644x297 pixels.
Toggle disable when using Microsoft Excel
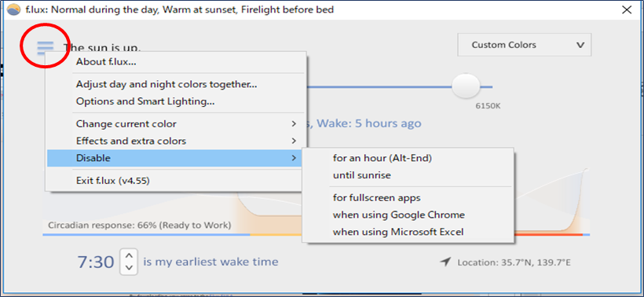[x=408, y=232]
